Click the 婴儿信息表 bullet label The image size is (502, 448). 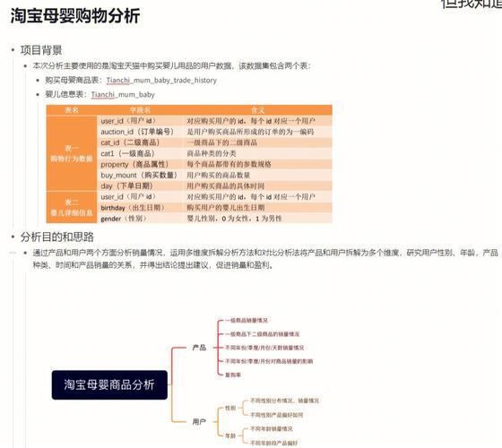click(x=65, y=94)
